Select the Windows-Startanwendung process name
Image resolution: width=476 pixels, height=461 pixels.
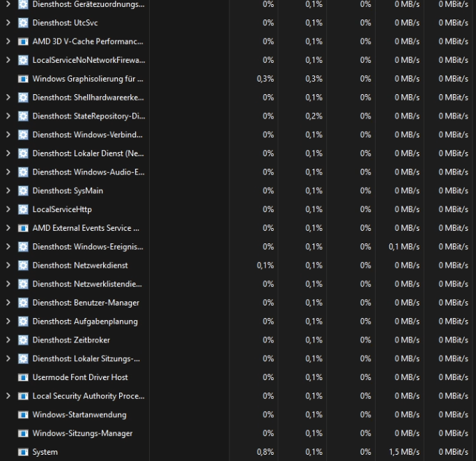point(79,414)
